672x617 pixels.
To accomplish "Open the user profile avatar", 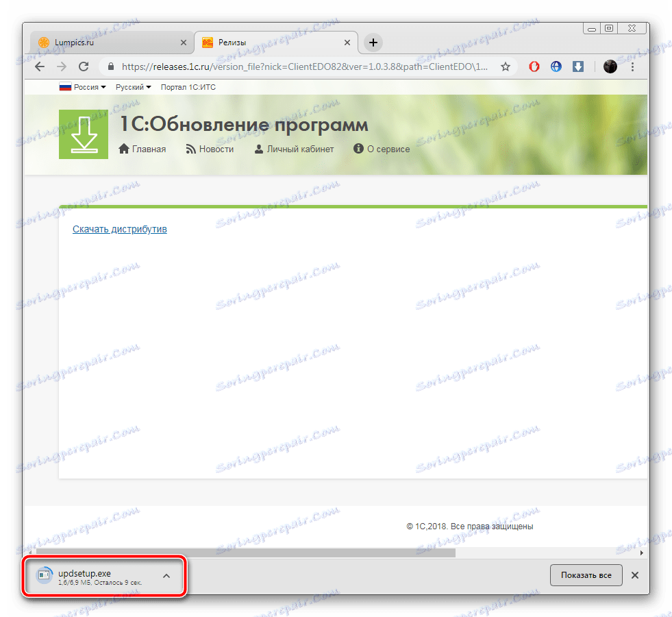I will [x=610, y=66].
